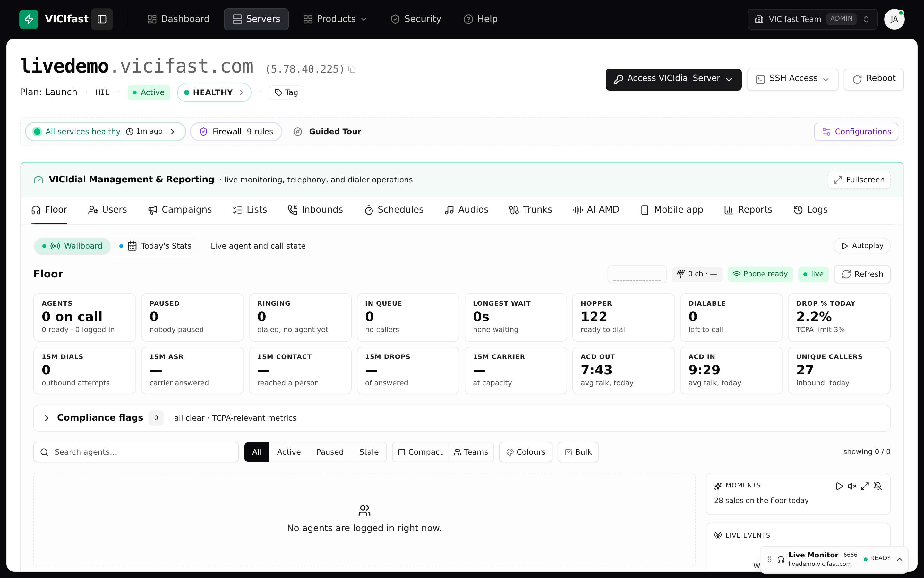Open Guided Tour
The height and width of the screenshot is (578, 924).
pyautogui.click(x=327, y=132)
